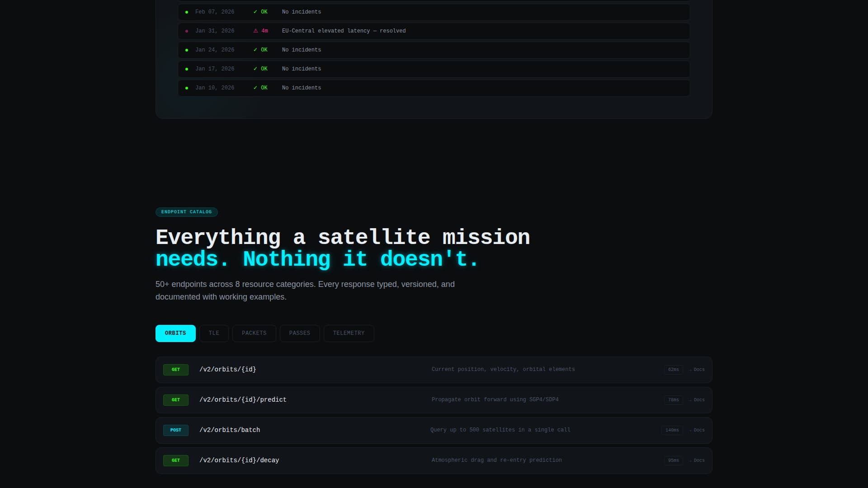This screenshot has height=488, width=868.
Task: Click 'No incidents' text in Feb 07 row
Action: pos(302,12)
